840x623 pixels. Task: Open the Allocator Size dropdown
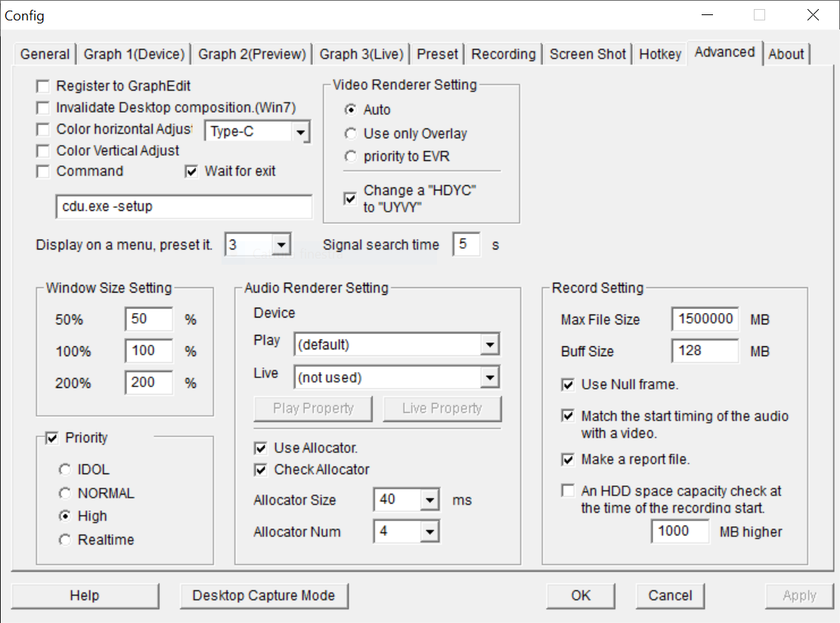click(x=430, y=501)
